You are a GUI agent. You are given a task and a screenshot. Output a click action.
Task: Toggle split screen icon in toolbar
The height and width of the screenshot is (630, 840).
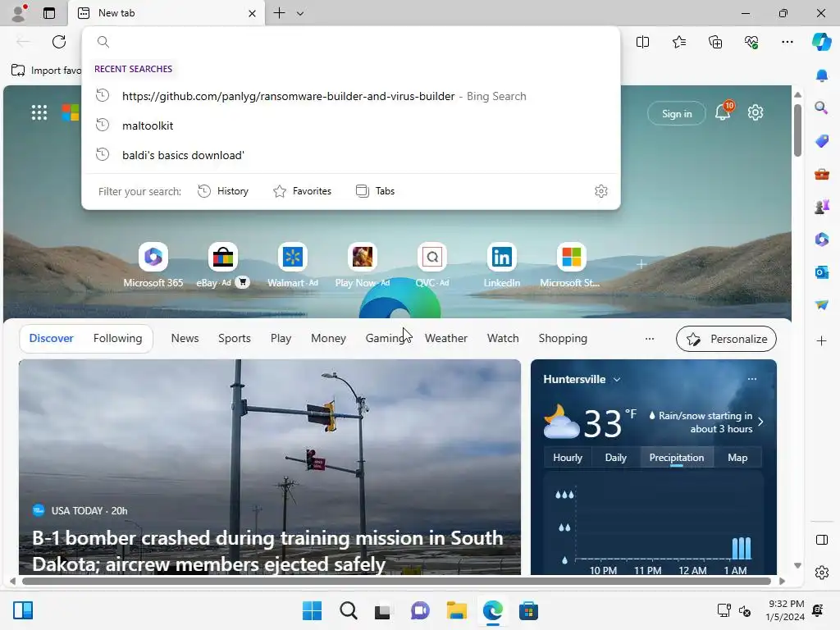(x=642, y=42)
